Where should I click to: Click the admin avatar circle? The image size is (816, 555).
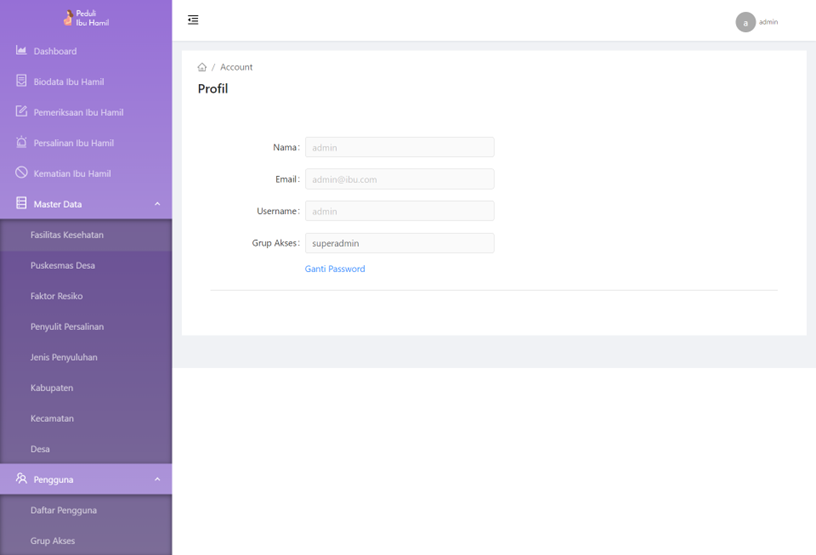tap(745, 22)
